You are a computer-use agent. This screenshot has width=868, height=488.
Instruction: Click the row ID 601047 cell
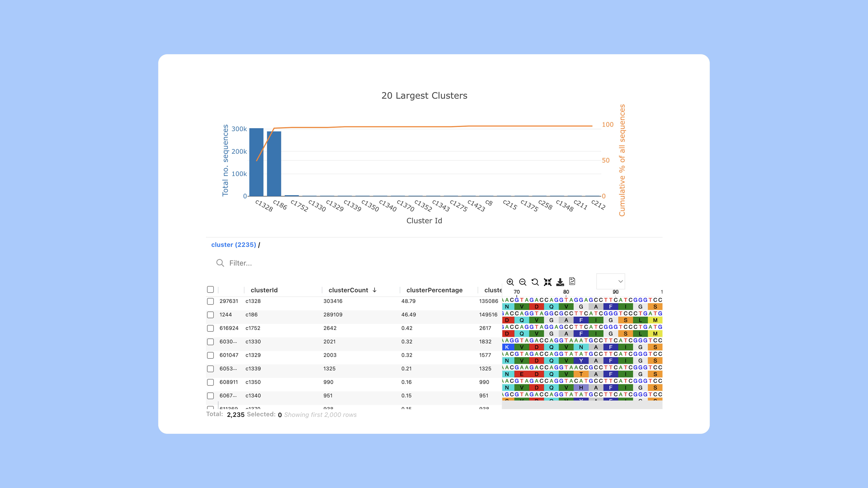click(x=229, y=355)
